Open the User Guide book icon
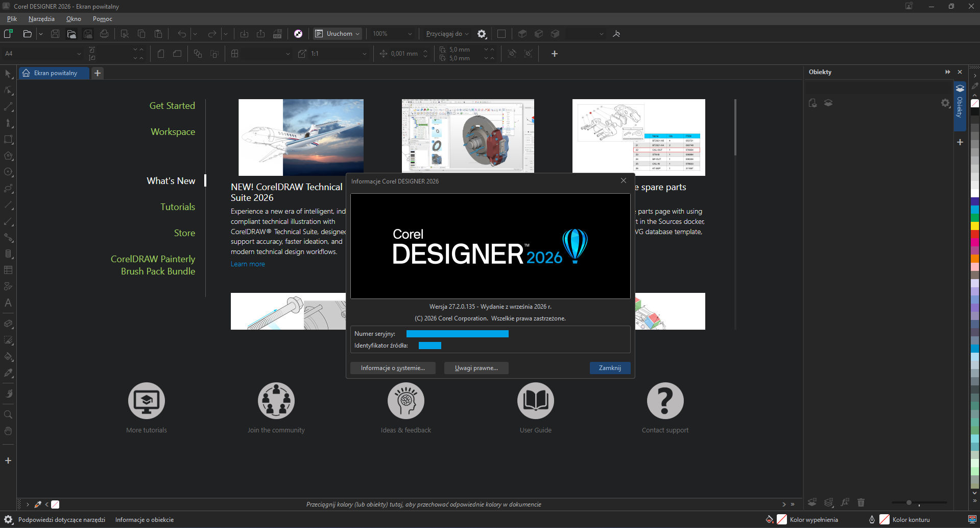 pyautogui.click(x=536, y=401)
